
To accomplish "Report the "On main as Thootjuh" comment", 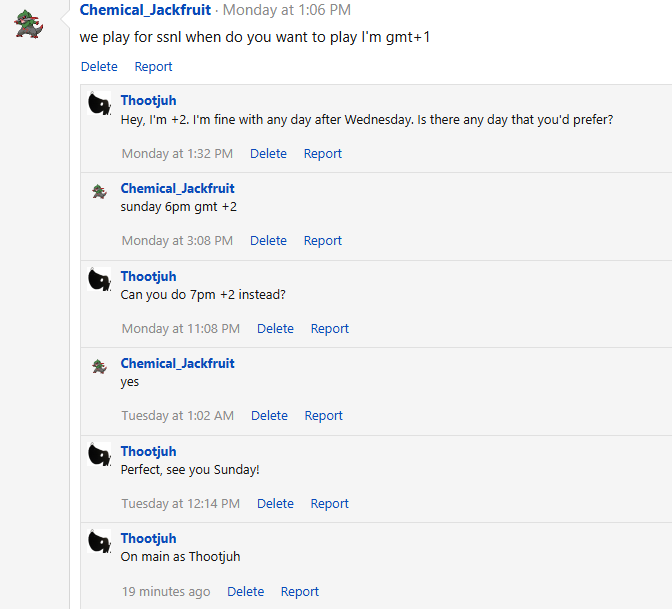I will click(299, 592).
